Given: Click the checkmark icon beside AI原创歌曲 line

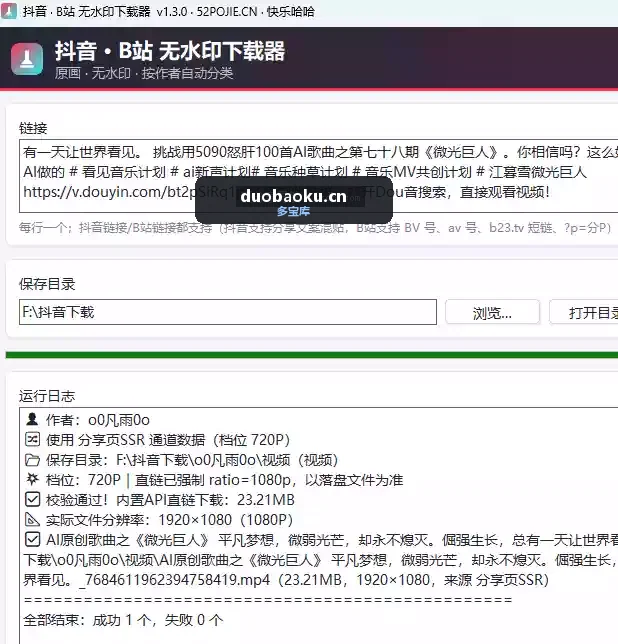Looking at the screenshot, I should click(x=32, y=539).
